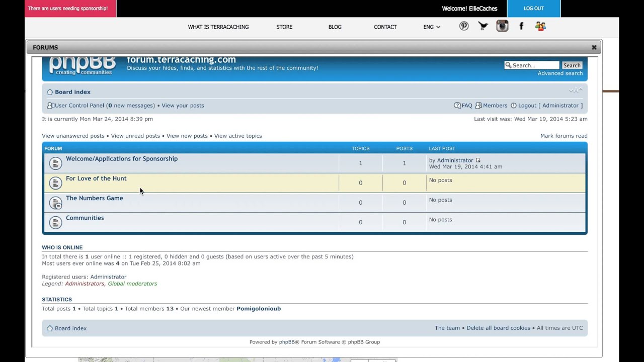Click the User Control Panel icon
Image resolution: width=644 pixels, height=362 pixels.
pyautogui.click(x=50, y=106)
